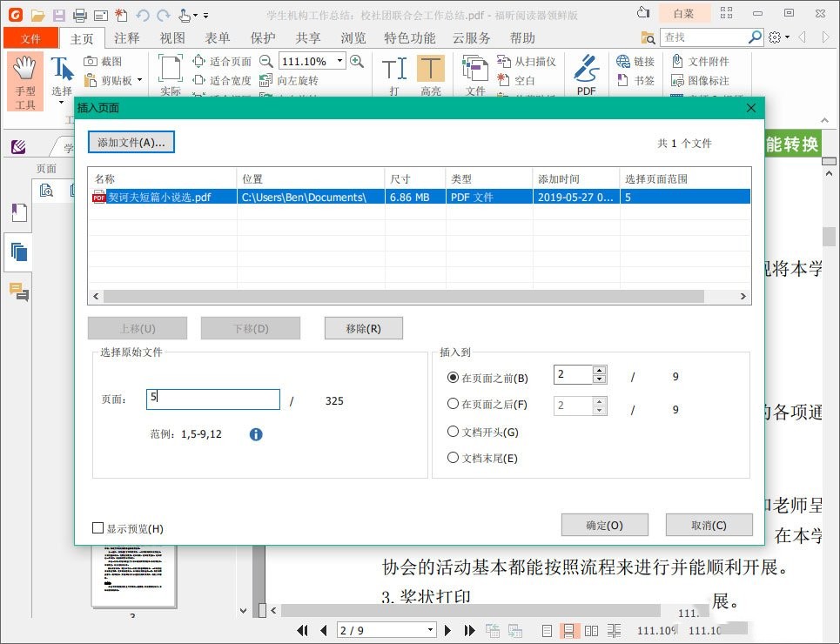The image size is (840, 644).
Task: Open quick access toolbar customize dropdown
Action: coord(205,16)
